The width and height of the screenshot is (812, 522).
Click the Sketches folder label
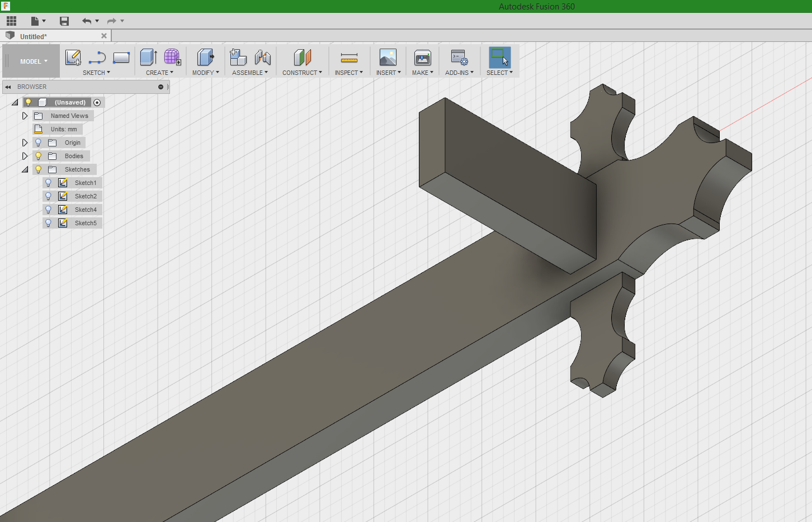click(x=77, y=169)
